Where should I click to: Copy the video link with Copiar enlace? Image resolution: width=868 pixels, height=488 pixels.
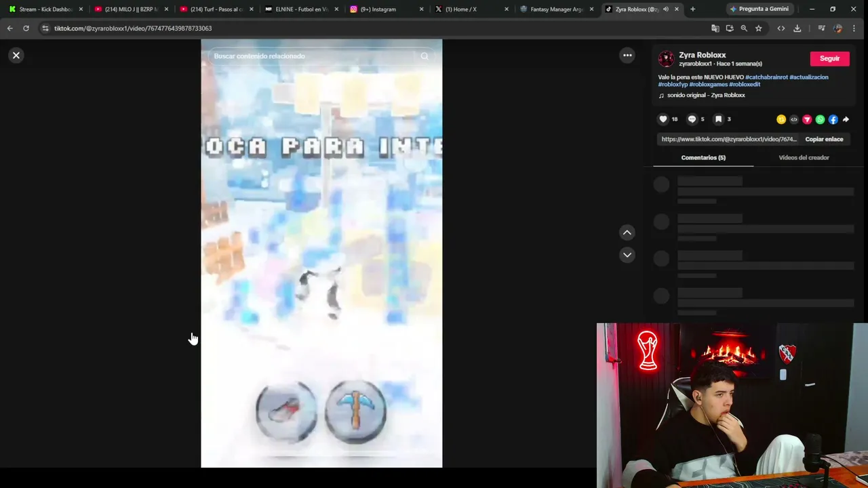(824, 139)
